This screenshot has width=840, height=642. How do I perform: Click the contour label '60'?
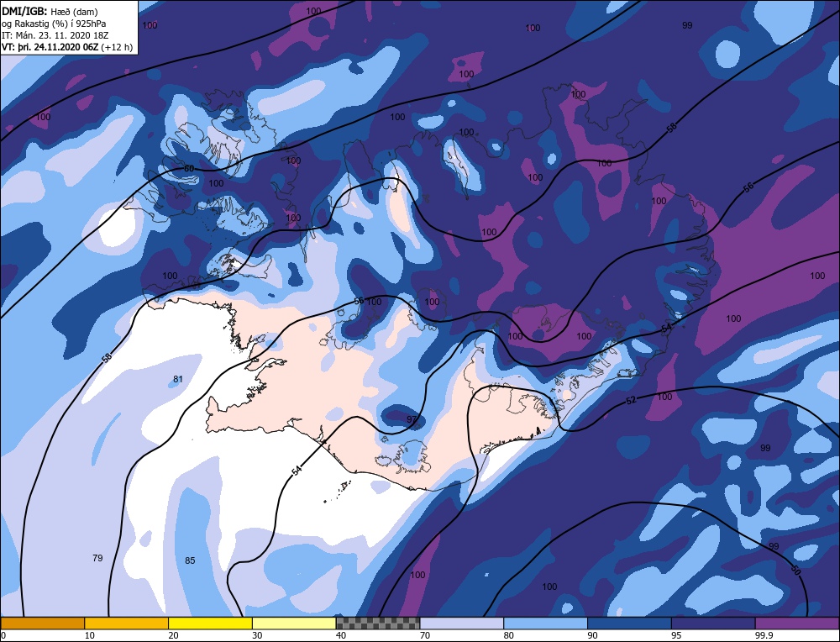[x=188, y=169]
